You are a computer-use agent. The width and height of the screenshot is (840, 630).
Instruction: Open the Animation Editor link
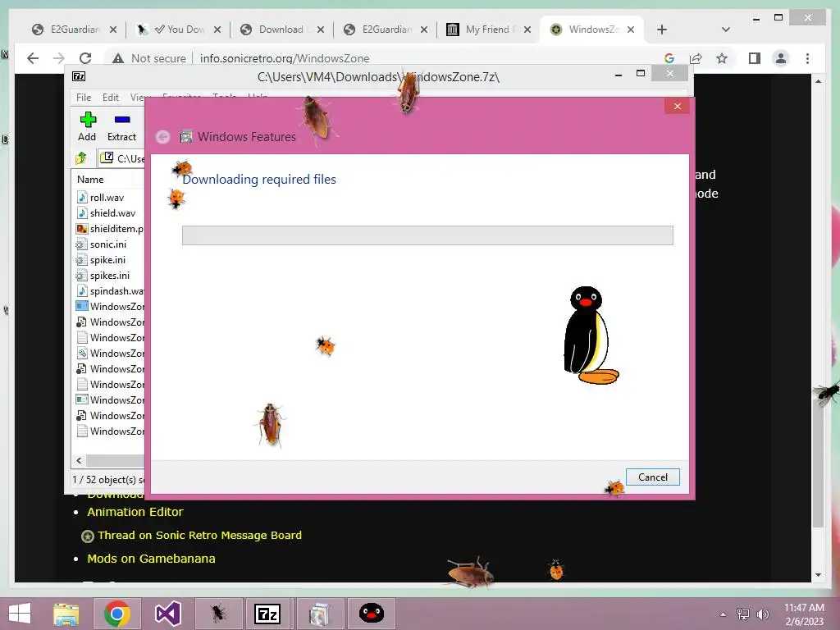click(x=135, y=512)
